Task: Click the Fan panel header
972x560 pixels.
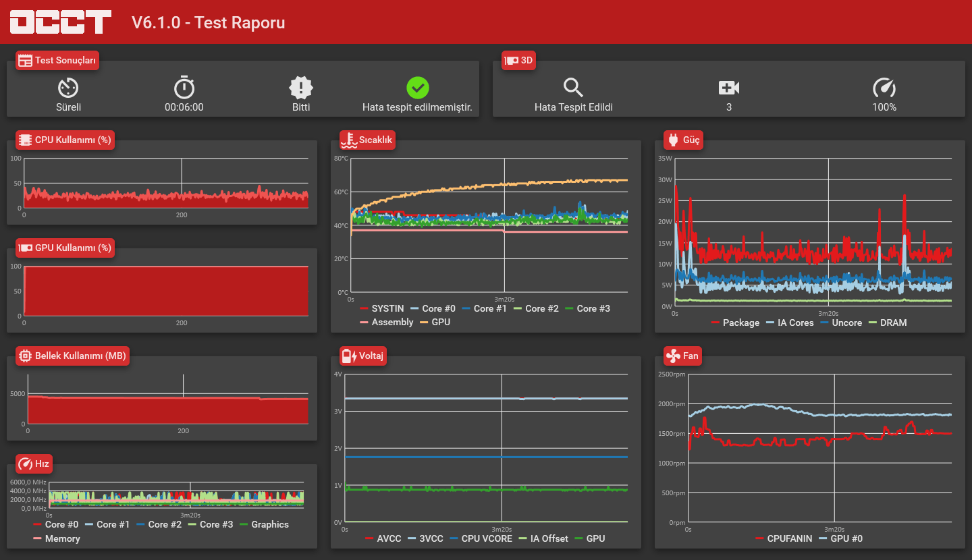Action: pyautogui.click(x=682, y=356)
